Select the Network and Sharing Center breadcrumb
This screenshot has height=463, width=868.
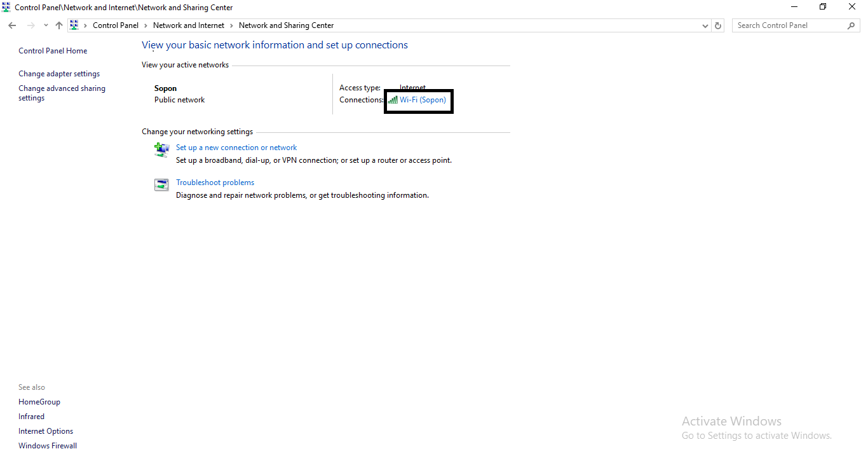[286, 25]
